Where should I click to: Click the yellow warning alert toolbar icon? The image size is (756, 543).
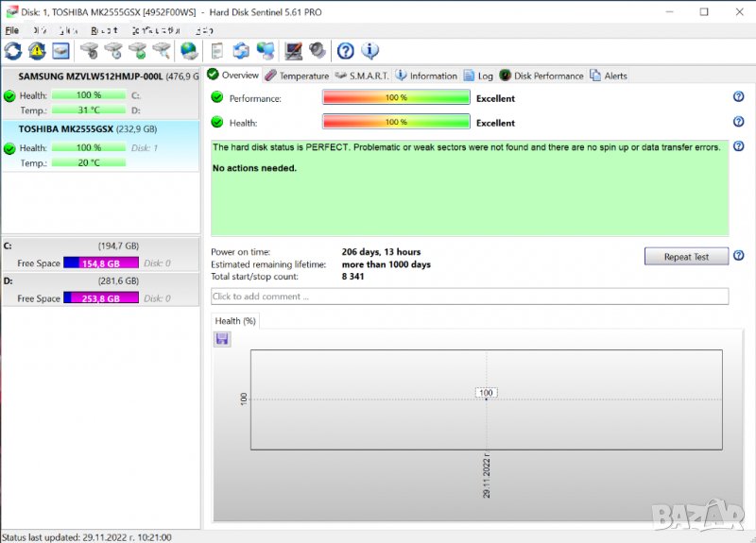(37, 51)
